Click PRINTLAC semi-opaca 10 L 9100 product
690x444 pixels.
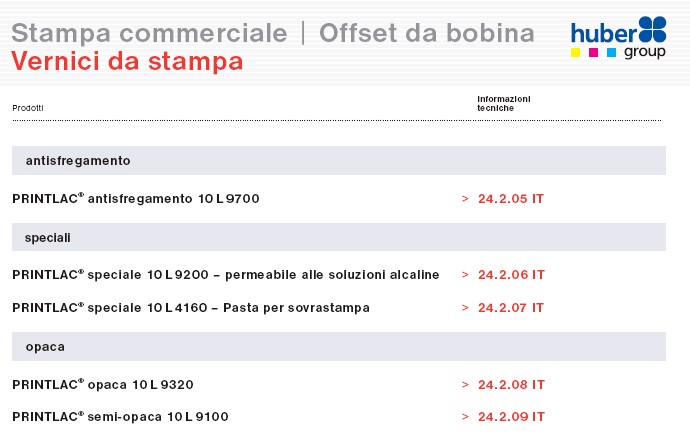tap(121, 417)
